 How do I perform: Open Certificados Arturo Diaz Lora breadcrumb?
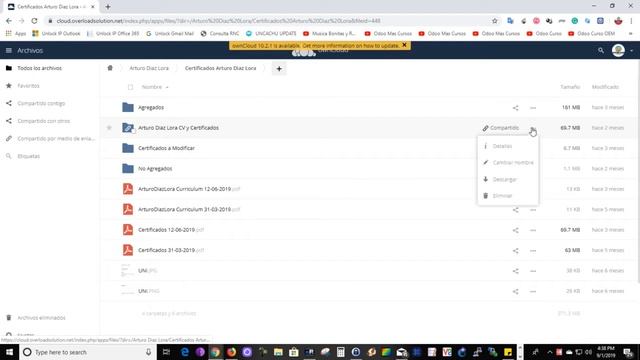pyautogui.click(x=220, y=68)
